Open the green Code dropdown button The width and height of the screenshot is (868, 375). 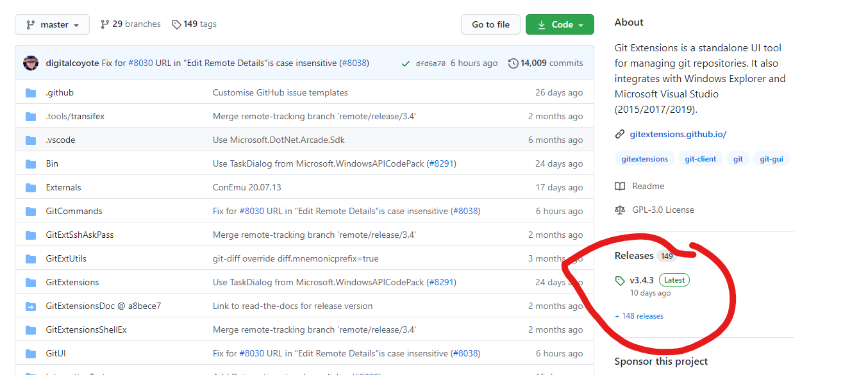(560, 24)
